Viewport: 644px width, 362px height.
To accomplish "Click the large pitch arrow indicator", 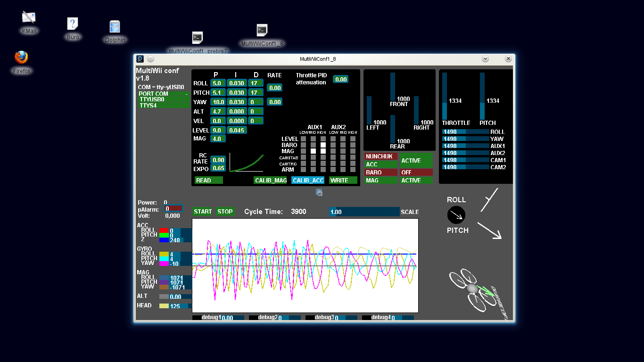I will [489, 230].
